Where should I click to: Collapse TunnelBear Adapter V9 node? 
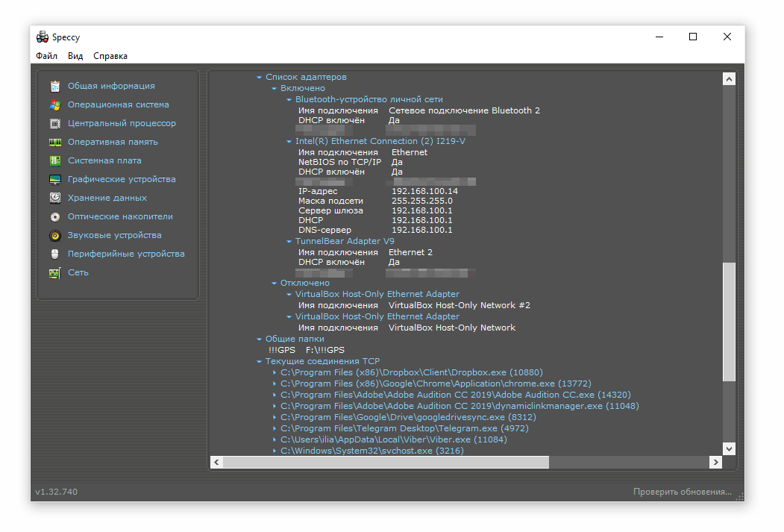[x=289, y=241]
